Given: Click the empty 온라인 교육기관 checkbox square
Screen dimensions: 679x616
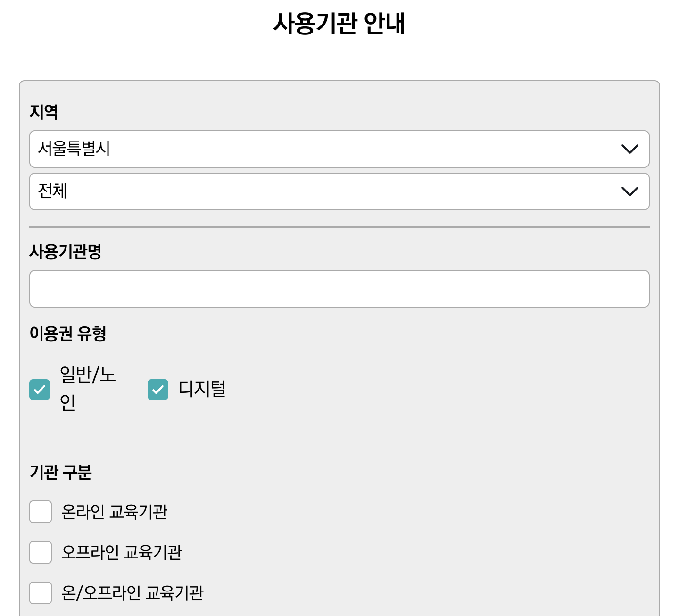Looking at the screenshot, I should pos(41,512).
